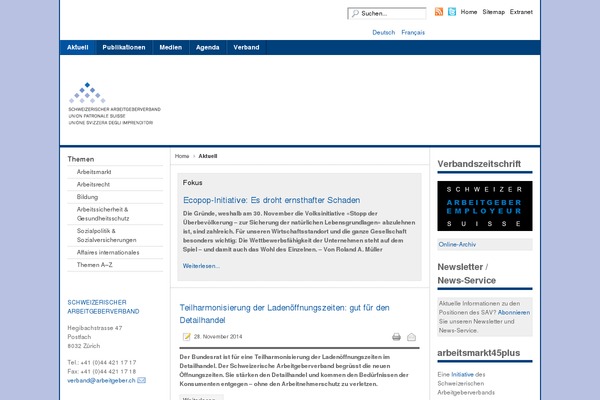Viewport: 600px width, 400px height.
Task: Click the Schweizer Arbeitgeber magazine banner
Action: click(x=485, y=206)
